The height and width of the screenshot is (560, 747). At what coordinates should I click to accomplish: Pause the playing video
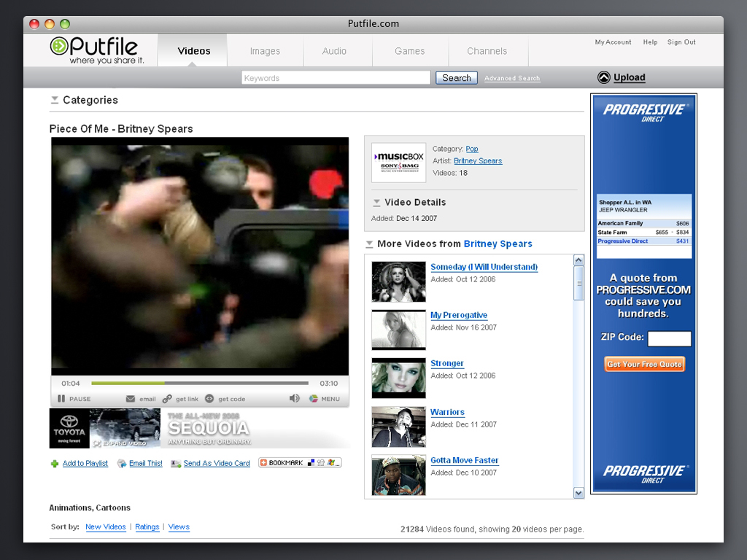click(62, 399)
